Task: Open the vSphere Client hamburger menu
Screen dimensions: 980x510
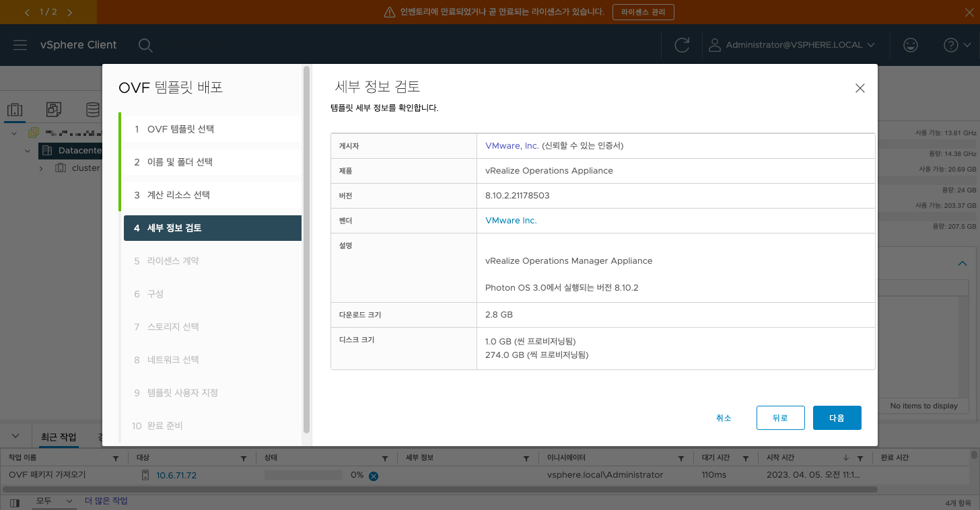Action: tap(20, 45)
